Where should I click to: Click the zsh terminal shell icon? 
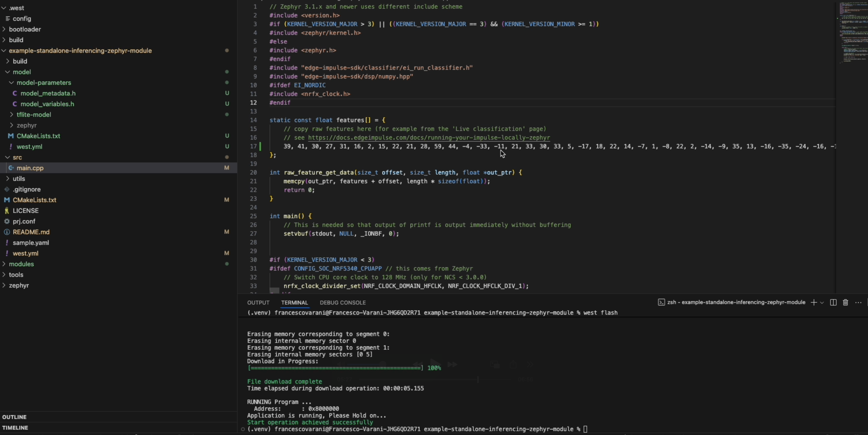(662, 302)
